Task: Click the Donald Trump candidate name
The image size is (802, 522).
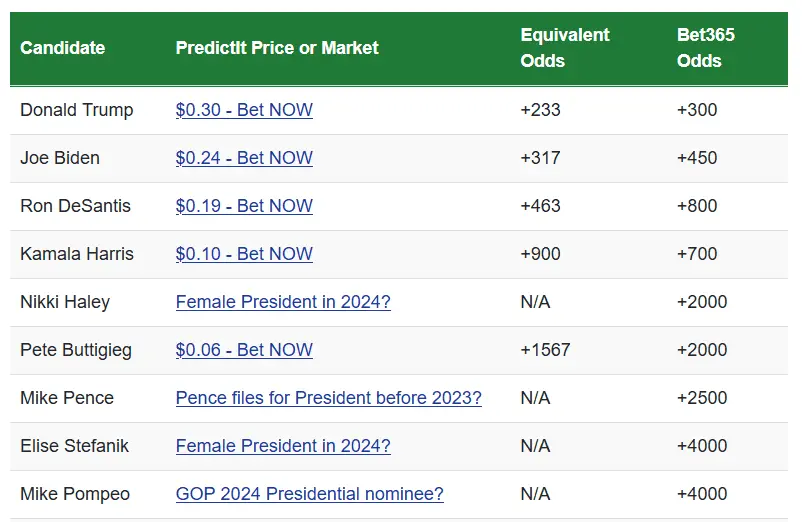Action: click(76, 110)
